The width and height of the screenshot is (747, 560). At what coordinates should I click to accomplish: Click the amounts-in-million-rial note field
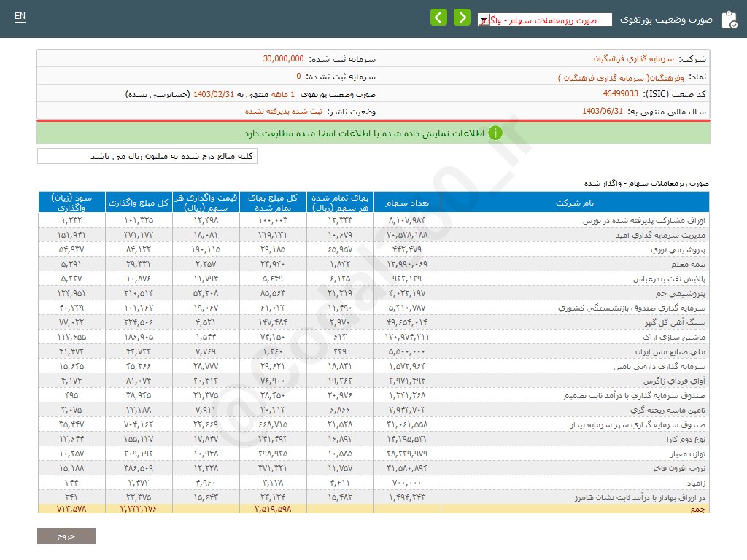pyautogui.click(x=147, y=157)
